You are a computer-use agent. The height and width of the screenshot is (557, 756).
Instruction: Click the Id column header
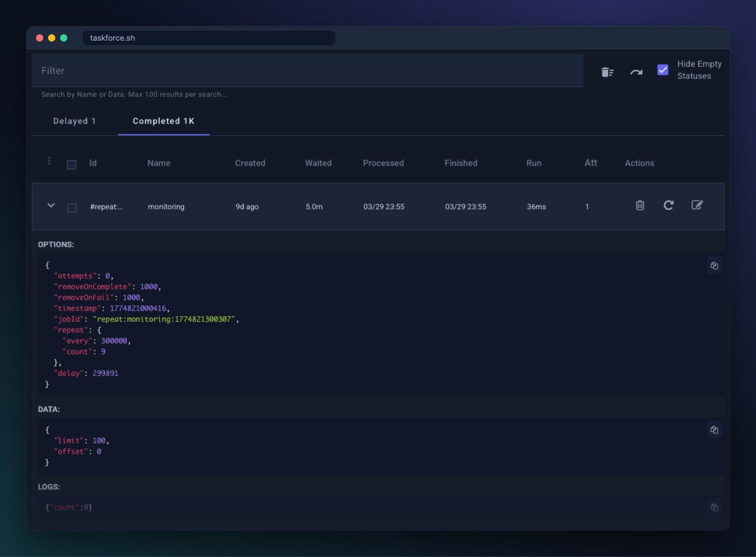(93, 163)
